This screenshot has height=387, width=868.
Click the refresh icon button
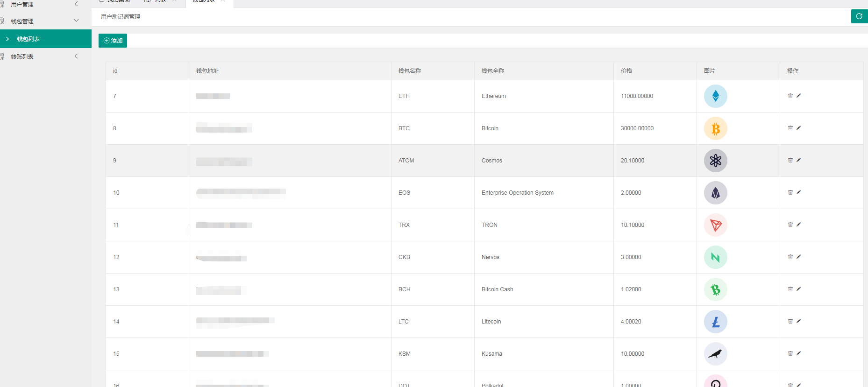click(859, 16)
